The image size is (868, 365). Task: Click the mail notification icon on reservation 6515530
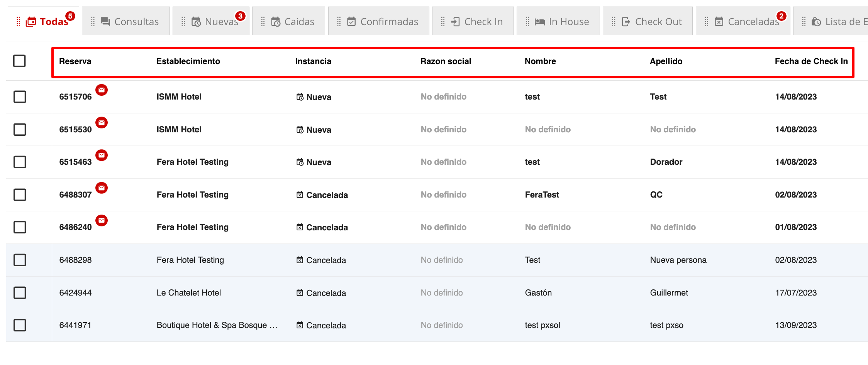[102, 123]
